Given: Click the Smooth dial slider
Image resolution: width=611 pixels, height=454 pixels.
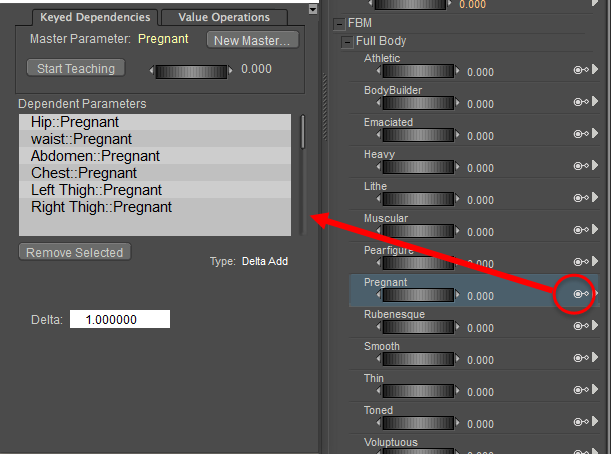Looking at the screenshot, I should click(x=419, y=359).
